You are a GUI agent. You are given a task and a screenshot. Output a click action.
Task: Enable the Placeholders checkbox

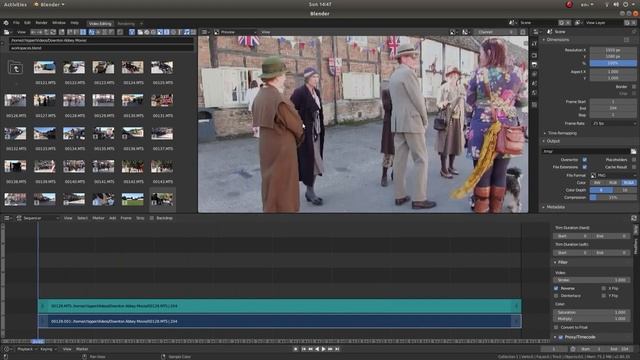coord(633,160)
